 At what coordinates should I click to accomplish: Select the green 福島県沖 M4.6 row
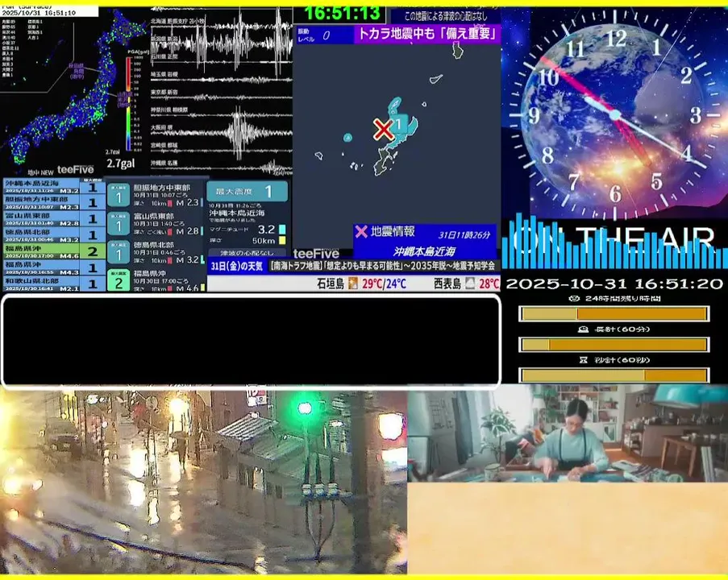pyautogui.click(x=53, y=251)
